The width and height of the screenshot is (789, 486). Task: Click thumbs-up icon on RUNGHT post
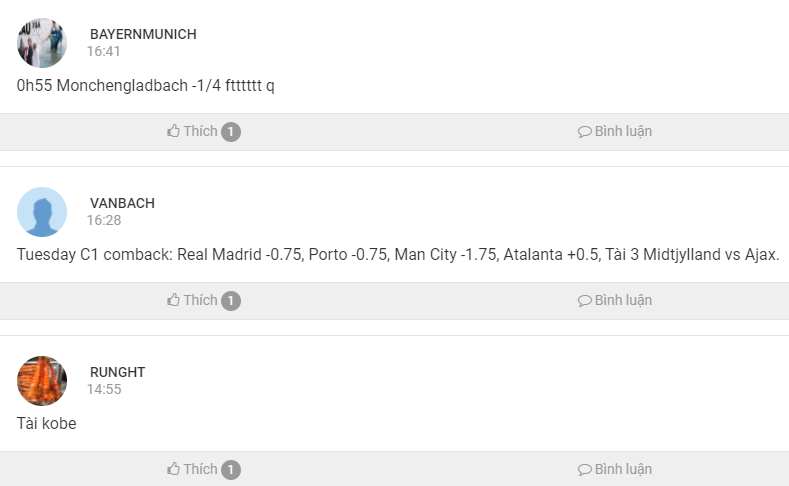(x=174, y=469)
